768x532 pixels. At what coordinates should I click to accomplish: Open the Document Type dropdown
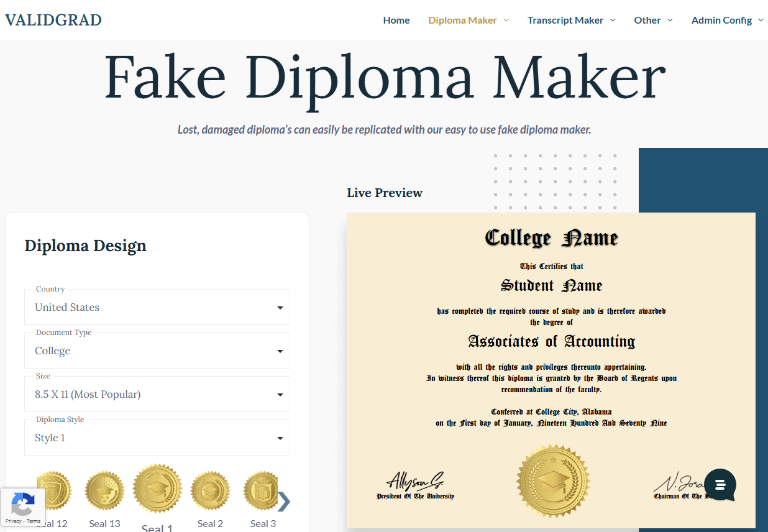click(x=157, y=351)
